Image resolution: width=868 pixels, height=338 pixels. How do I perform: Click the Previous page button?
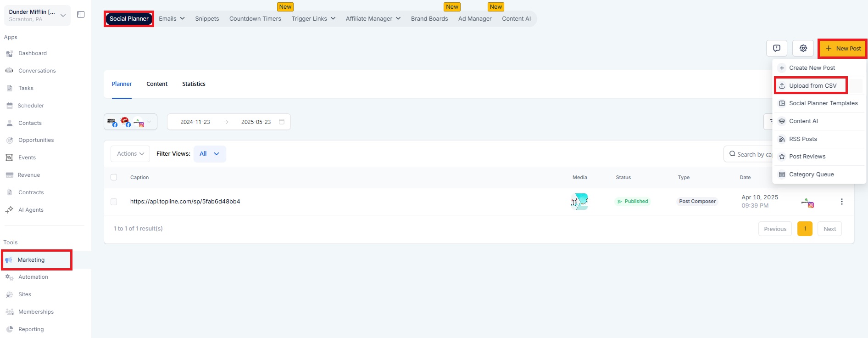coord(775,229)
